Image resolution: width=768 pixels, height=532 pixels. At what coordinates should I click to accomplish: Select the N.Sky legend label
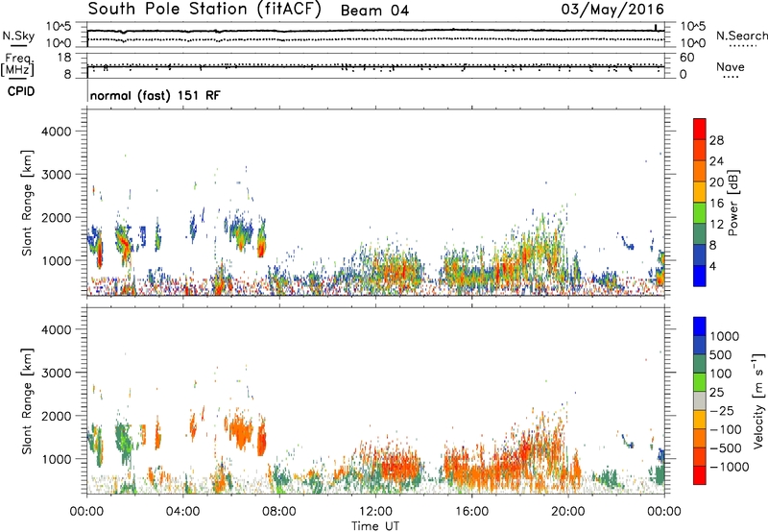click(18, 36)
